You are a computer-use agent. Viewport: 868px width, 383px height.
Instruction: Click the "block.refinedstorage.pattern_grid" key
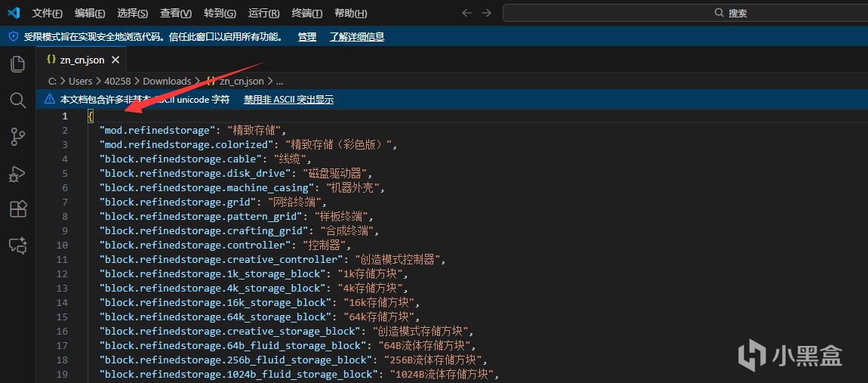[199, 216]
